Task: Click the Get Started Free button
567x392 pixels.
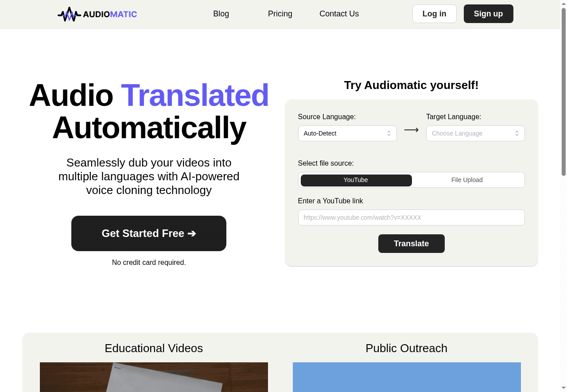Action: pyautogui.click(x=148, y=233)
